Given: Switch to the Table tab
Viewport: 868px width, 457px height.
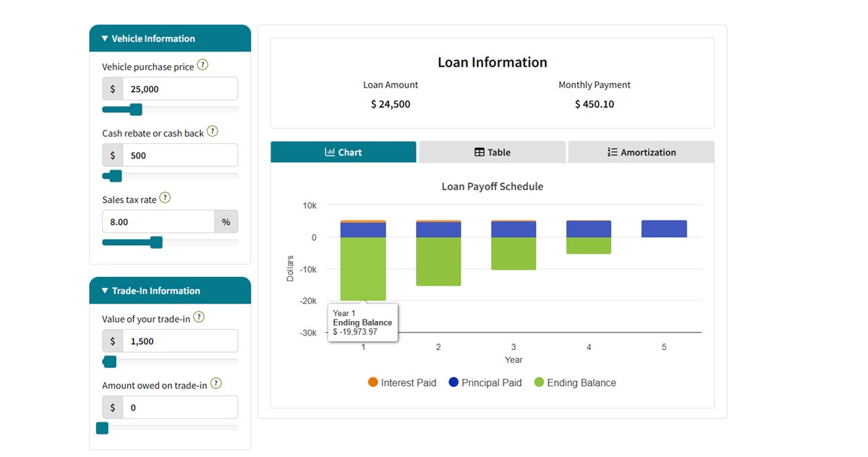Looking at the screenshot, I should point(492,152).
